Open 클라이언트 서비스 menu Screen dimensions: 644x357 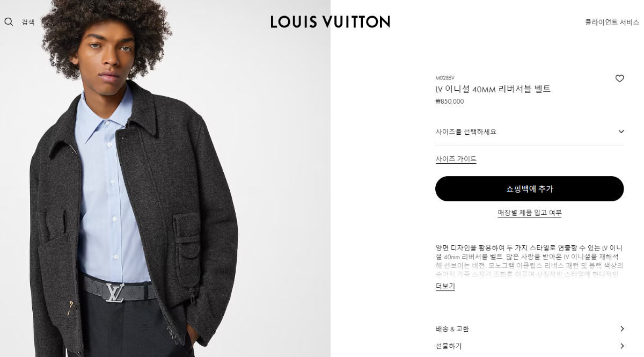click(612, 23)
